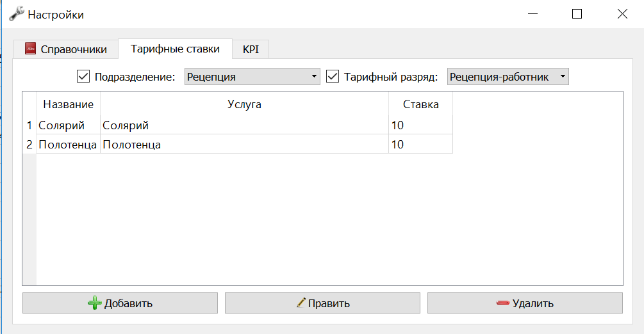
Task: Select the Солярий cell in Название column
Action: pos(68,125)
